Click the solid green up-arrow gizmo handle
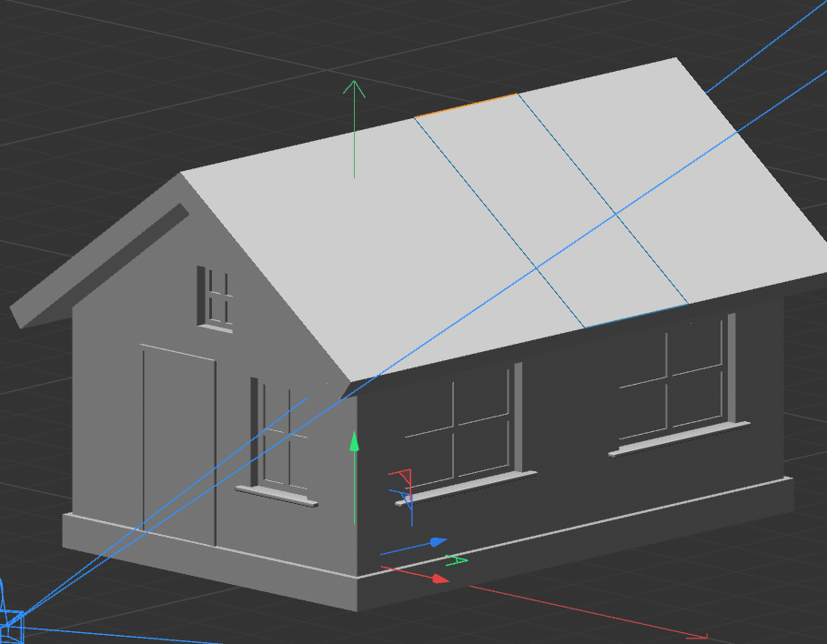The image size is (827, 644). [355, 442]
